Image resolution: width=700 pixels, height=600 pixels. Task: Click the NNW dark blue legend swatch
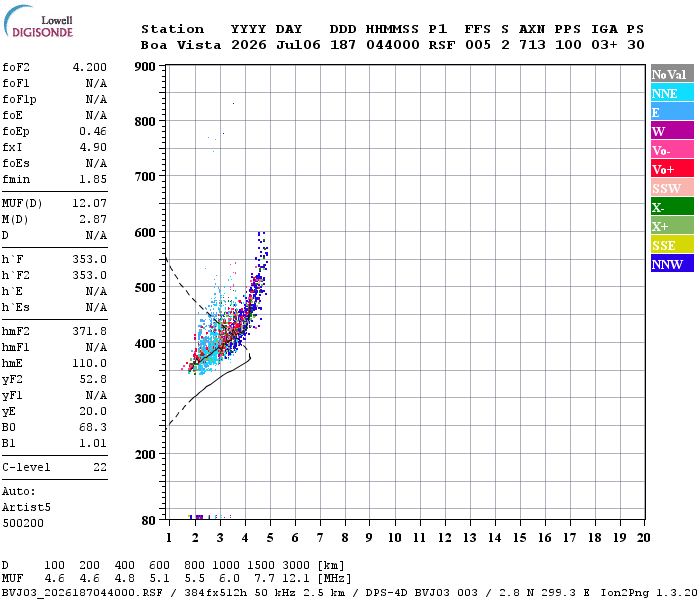(x=672, y=263)
